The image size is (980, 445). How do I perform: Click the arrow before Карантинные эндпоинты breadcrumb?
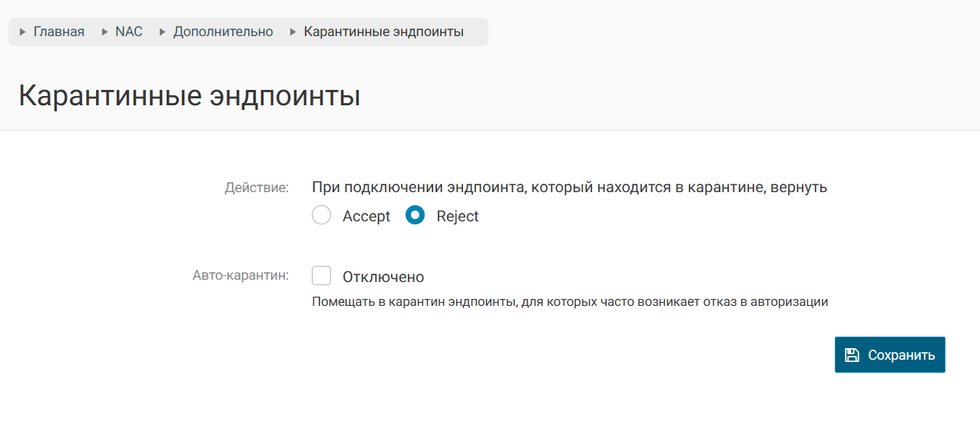293,32
